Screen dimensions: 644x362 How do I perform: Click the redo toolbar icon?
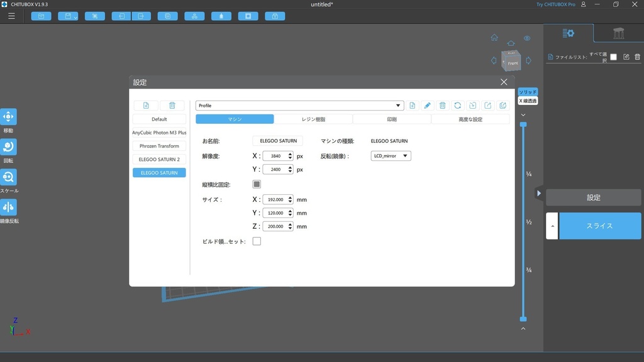pyautogui.click(x=141, y=16)
